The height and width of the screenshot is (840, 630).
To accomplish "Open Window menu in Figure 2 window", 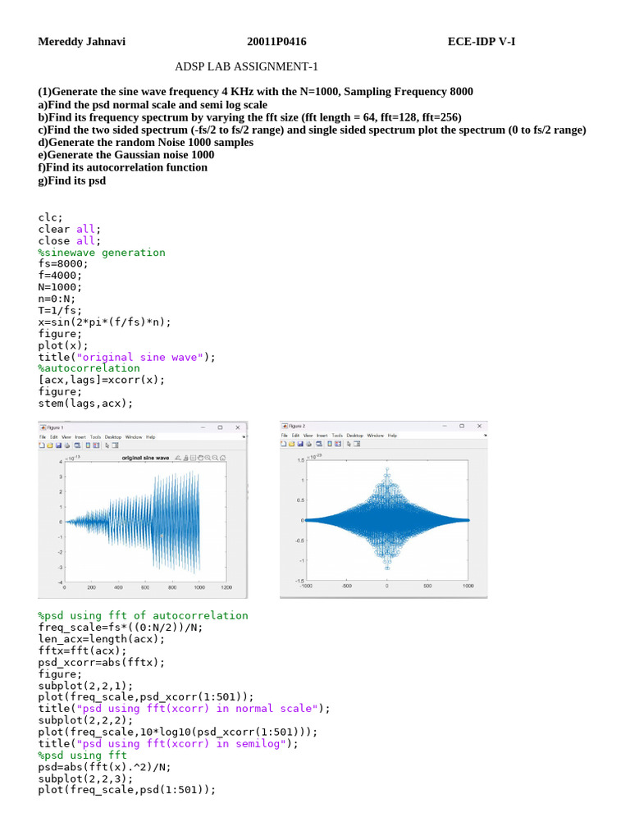I will pos(376,436).
